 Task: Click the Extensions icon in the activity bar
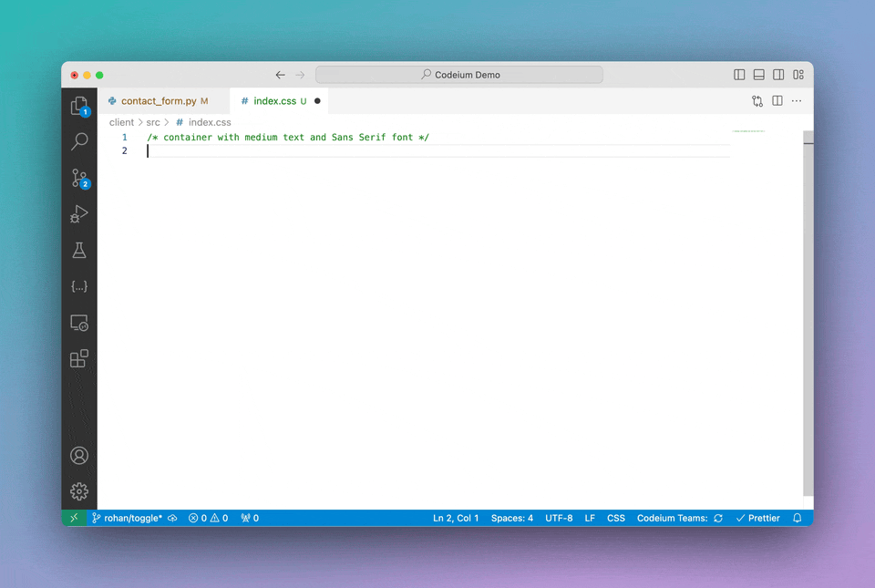pyautogui.click(x=79, y=358)
